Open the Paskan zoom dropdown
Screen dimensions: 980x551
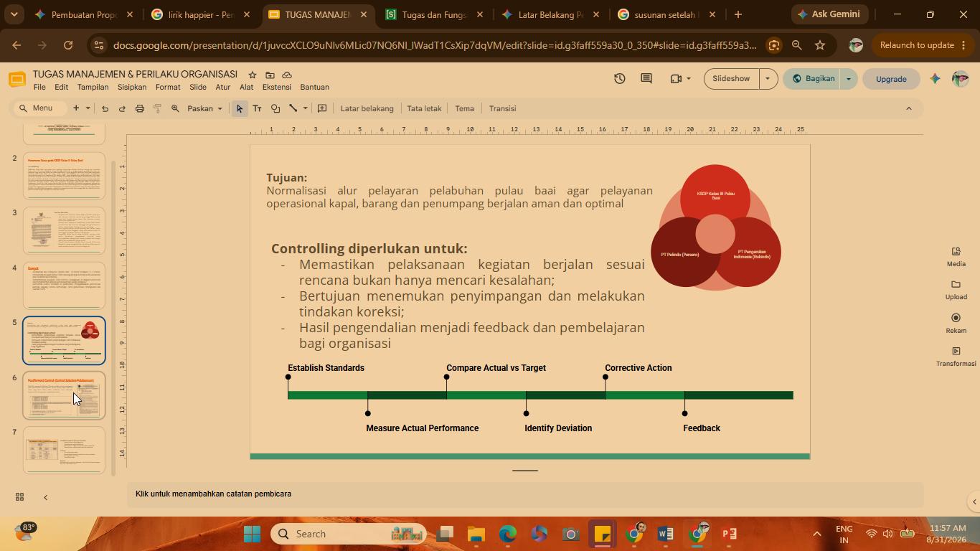click(204, 108)
